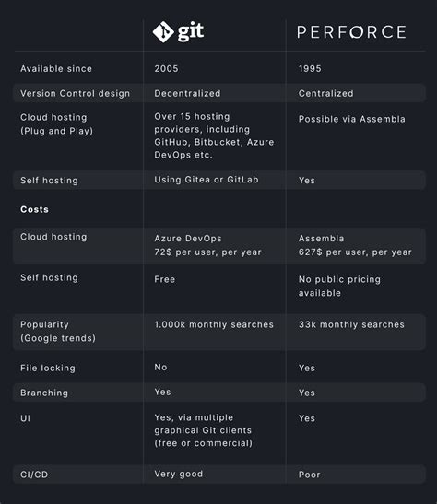Click the Git diamond logo icon
This screenshot has width=437, height=504.
(x=163, y=32)
